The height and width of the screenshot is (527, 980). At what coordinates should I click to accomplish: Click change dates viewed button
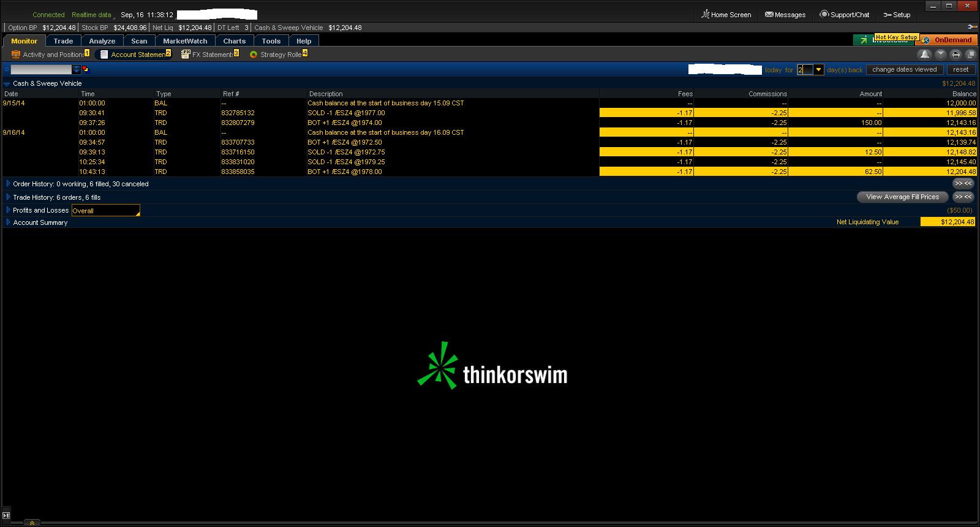(x=905, y=69)
